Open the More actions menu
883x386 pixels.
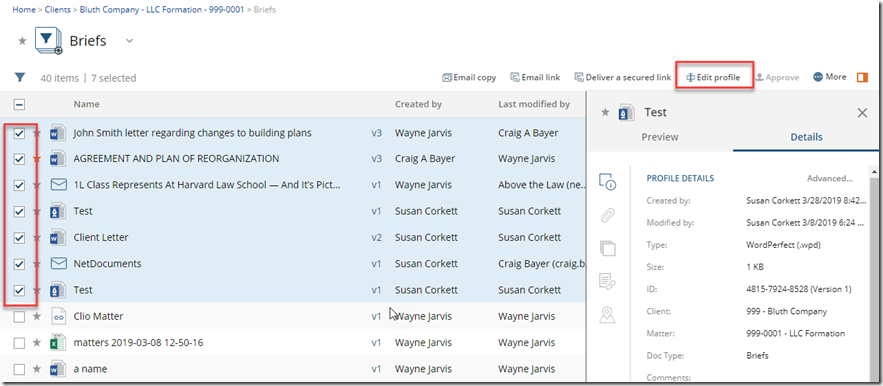[x=830, y=77]
